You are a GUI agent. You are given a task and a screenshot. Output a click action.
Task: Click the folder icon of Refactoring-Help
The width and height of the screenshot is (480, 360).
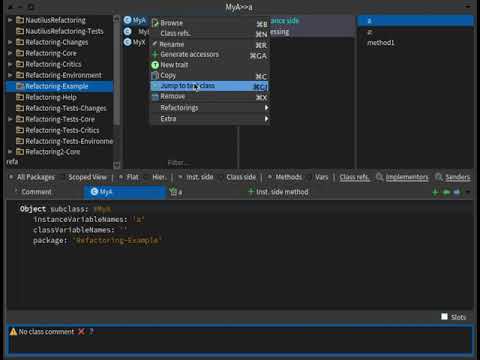[20, 97]
